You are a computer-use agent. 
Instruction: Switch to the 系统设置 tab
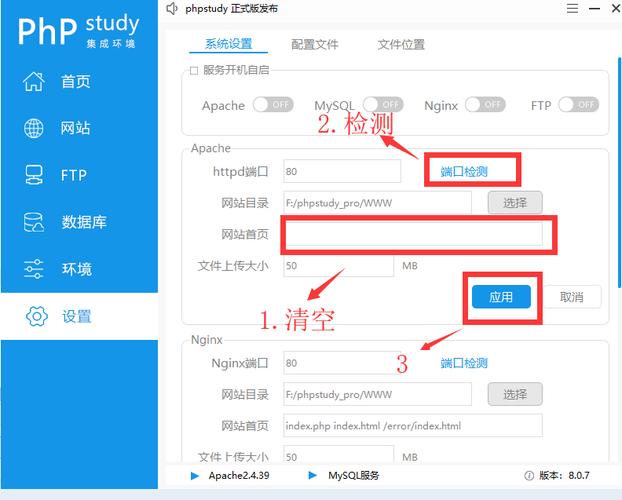pos(228,44)
